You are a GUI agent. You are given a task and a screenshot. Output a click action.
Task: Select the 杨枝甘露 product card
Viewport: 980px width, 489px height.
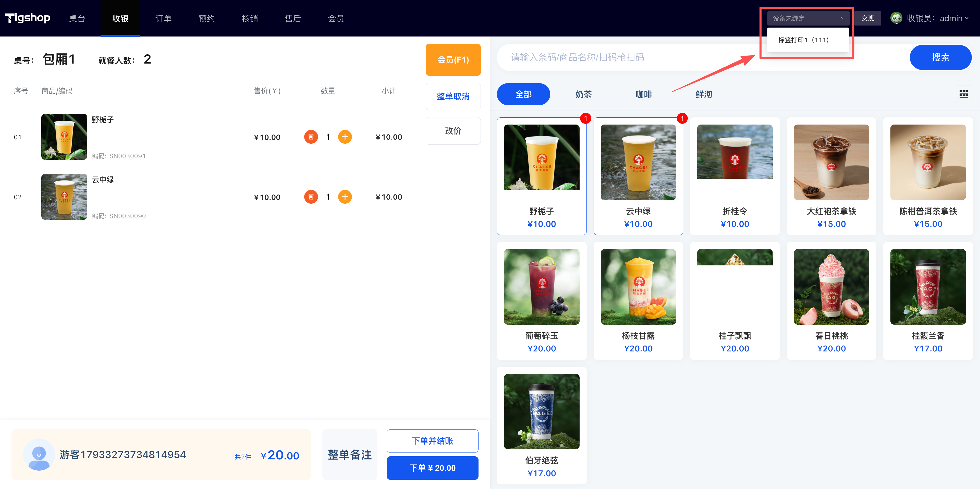pyautogui.click(x=638, y=301)
